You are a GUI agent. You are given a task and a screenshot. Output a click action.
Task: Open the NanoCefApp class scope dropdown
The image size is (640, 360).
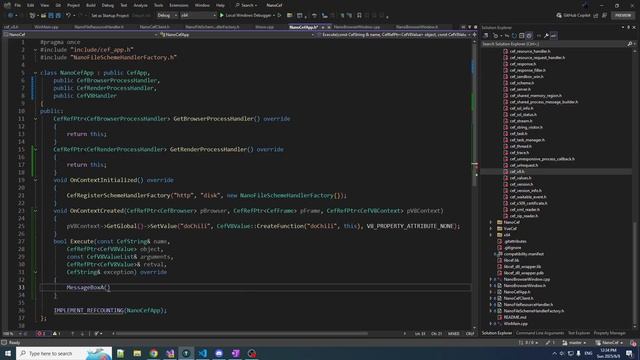click(x=237, y=35)
